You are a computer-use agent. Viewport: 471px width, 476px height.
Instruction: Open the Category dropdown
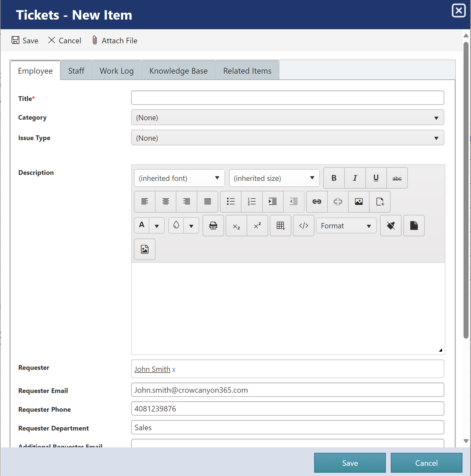point(287,118)
